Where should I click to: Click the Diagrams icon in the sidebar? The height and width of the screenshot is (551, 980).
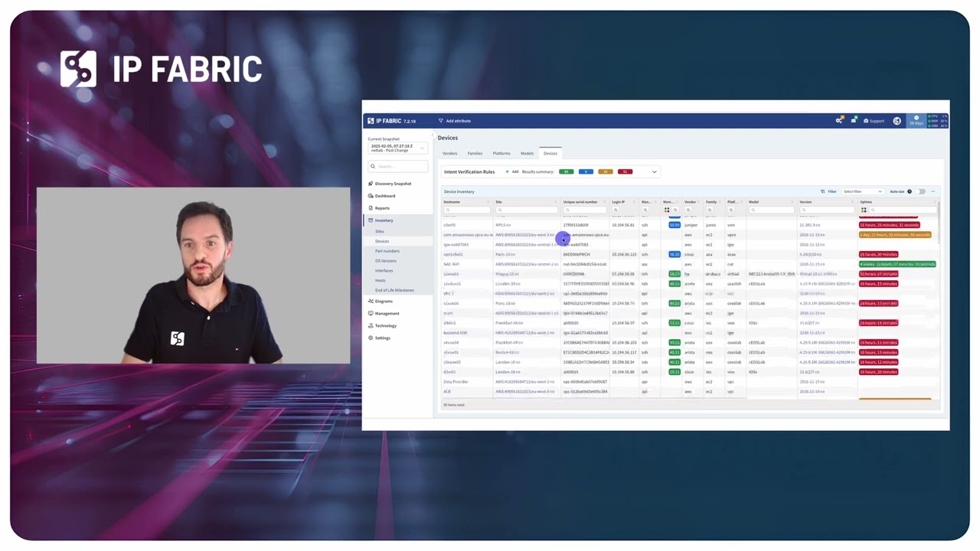click(371, 302)
